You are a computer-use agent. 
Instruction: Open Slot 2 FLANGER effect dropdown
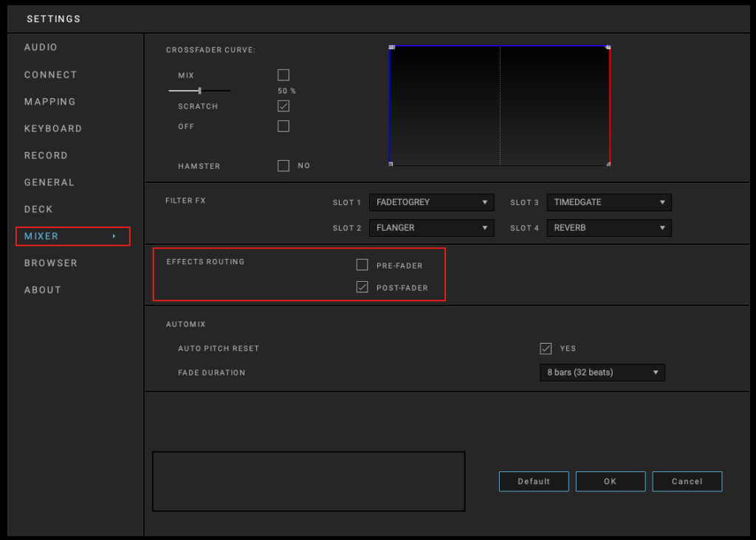(431, 228)
